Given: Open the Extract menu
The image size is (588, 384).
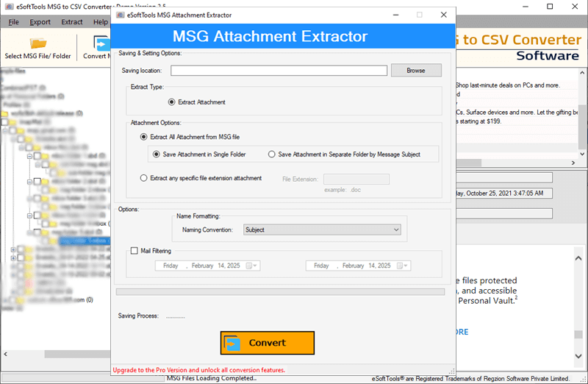Looking at the screenshot, I should (x=72, y=22).
